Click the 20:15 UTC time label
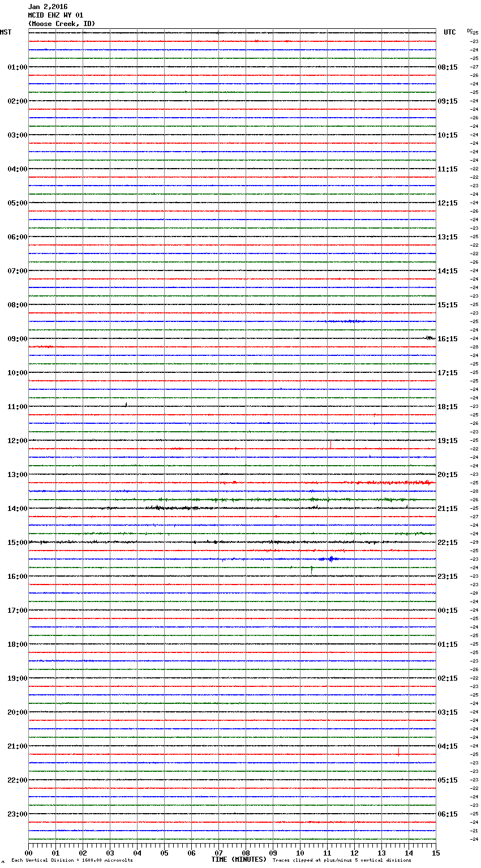Screen dimensions: 481x868 (448, 475)
